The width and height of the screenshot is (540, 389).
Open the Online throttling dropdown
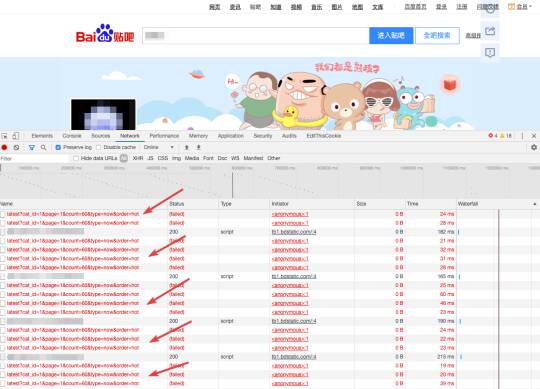point(159,147)
